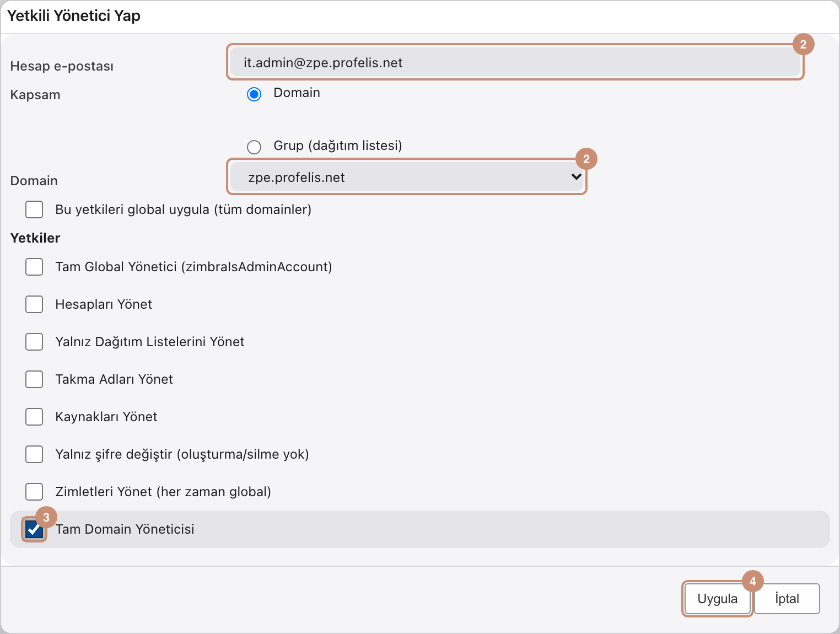The width and height of the screenshot is (840, 634).
Task: Click the step 2 badge on domain dropdown
Action: pyautogui.click(x=586, y=159)
